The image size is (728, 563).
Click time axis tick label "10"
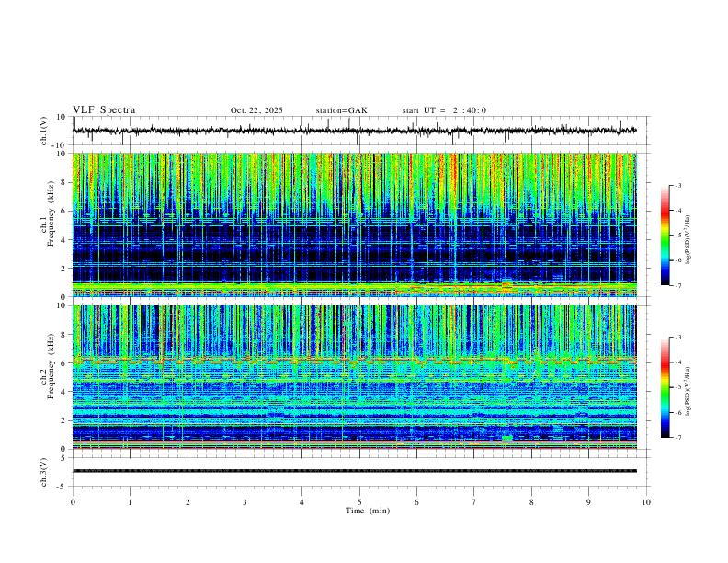(646, 502)
